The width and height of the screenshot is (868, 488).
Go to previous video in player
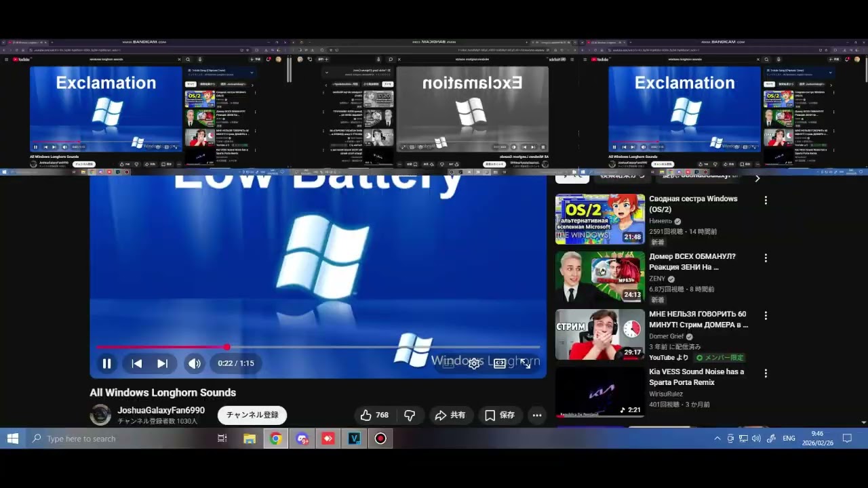[x=137, y=363]
